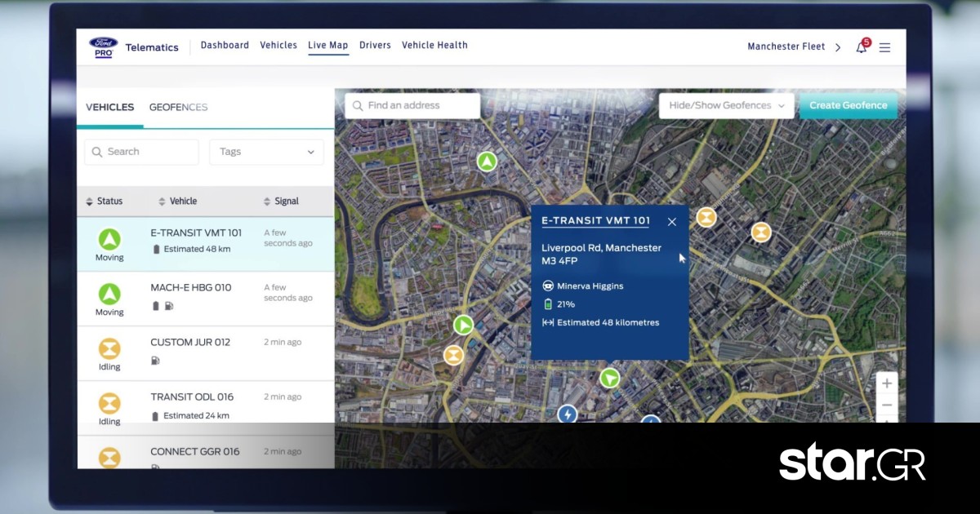
Task: Click "2 min ago" in the TRANSIT ODL 016 row
Action: 283,397
